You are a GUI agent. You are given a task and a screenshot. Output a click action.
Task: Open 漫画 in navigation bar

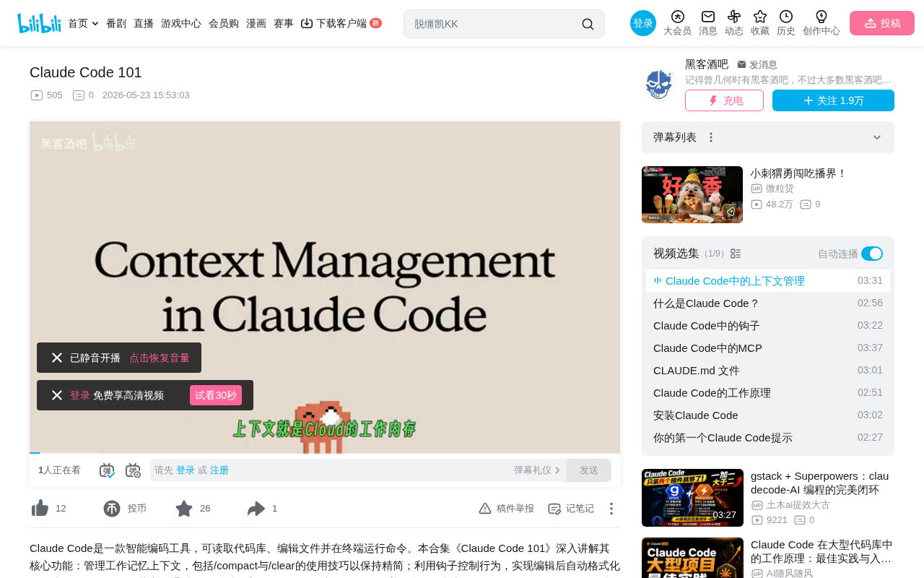click(x=256, y=23)
